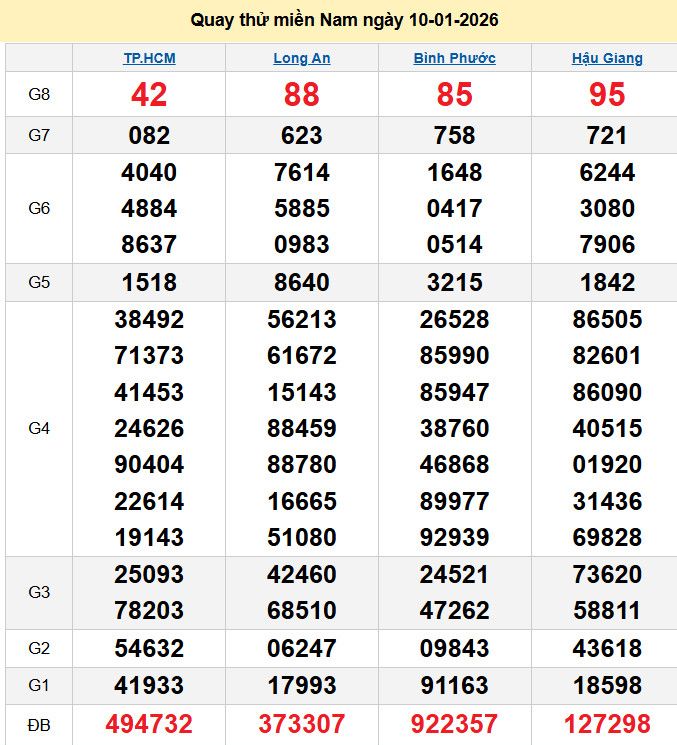Image resolution: width=677 pixels, height=745 pixels.
Task: Click the Hậu Giang special prize 127298
Action: coord(607,724)
